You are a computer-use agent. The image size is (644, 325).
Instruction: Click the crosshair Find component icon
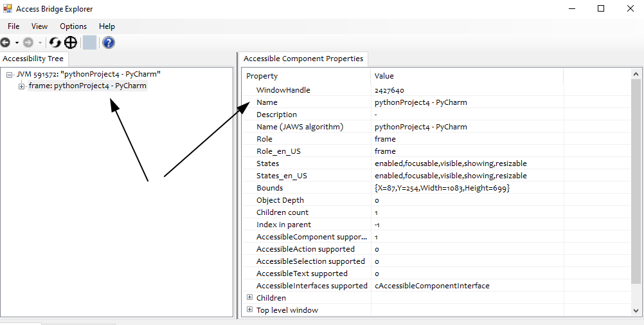71,42
